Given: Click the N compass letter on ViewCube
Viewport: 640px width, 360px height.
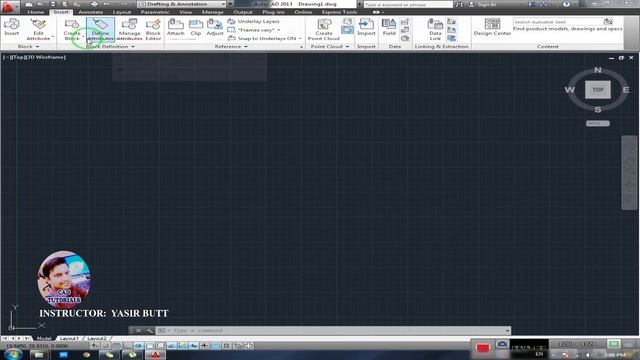Looking at the screenshot, I should tap(598, 70).
